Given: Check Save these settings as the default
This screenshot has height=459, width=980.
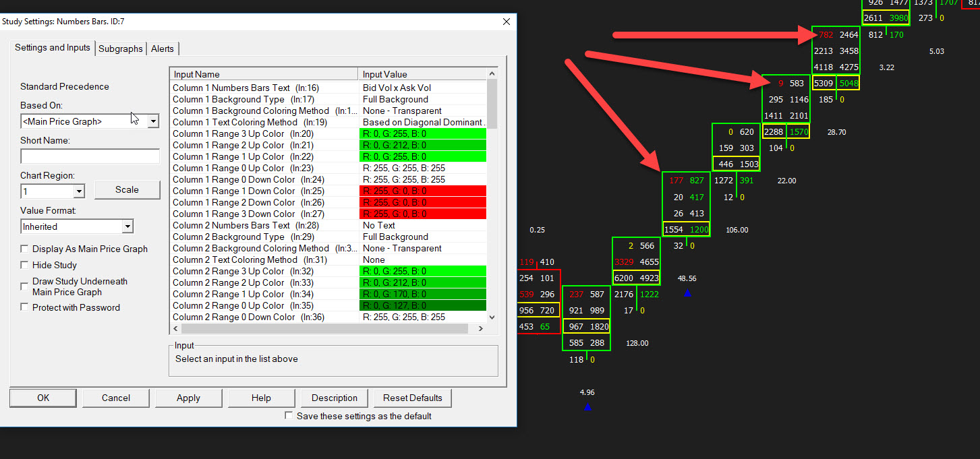Looking at the screenshot, I should (289, 416).
